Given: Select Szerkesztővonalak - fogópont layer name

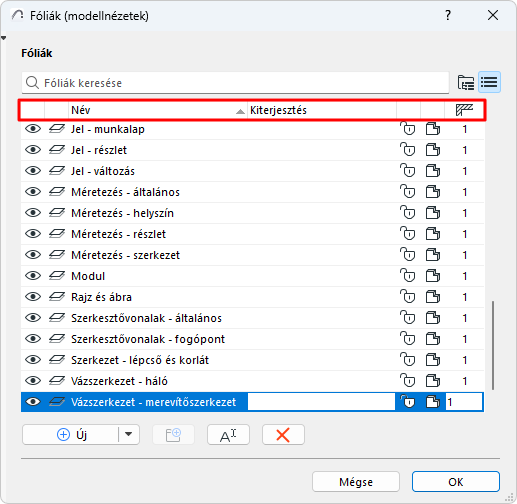Looking at the screenshot, I should pos(148,339).
